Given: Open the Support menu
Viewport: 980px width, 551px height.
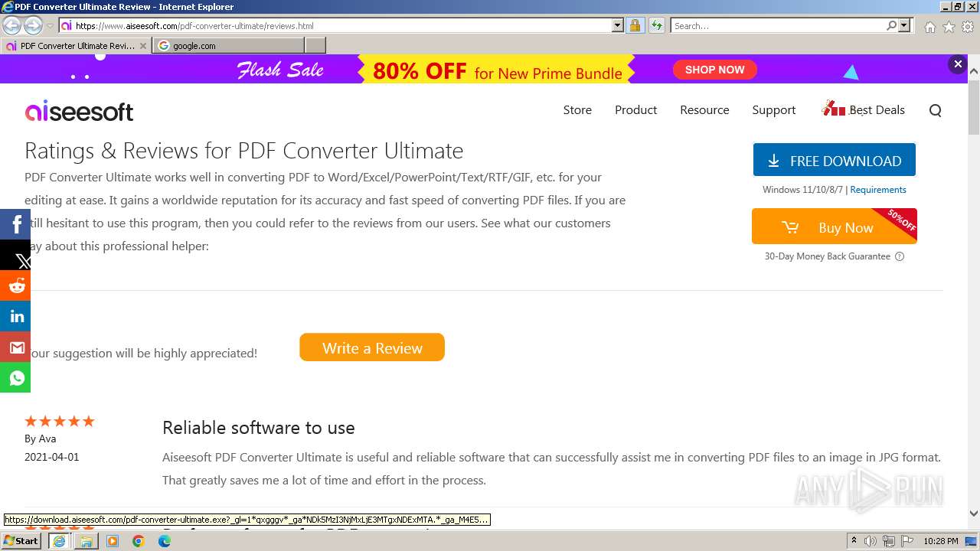Looking at the screenshot, I should pyautogui.click(x=774, y=110).
